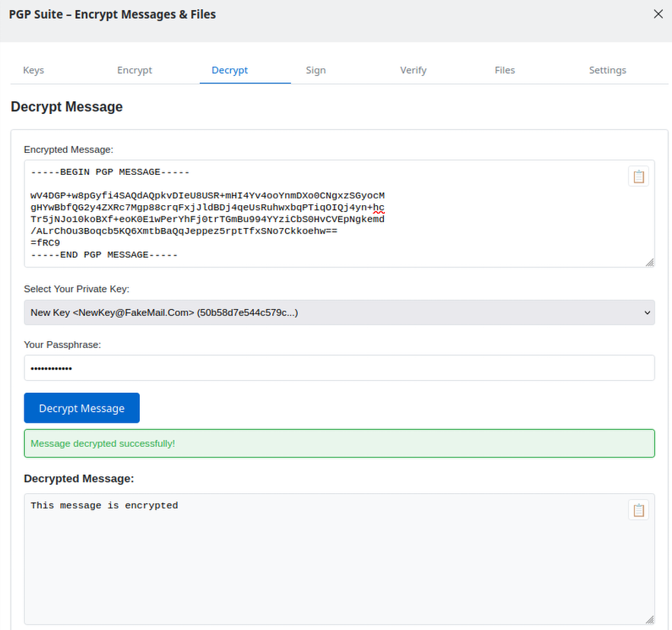Click the 'Your Passphrase:' label

pos(62,344)
